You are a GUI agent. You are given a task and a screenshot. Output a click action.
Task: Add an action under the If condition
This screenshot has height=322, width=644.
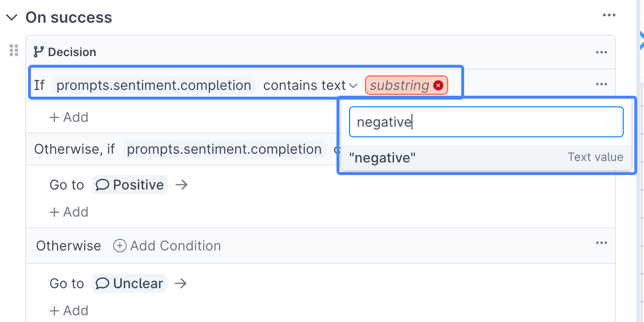tap(69, 117)
